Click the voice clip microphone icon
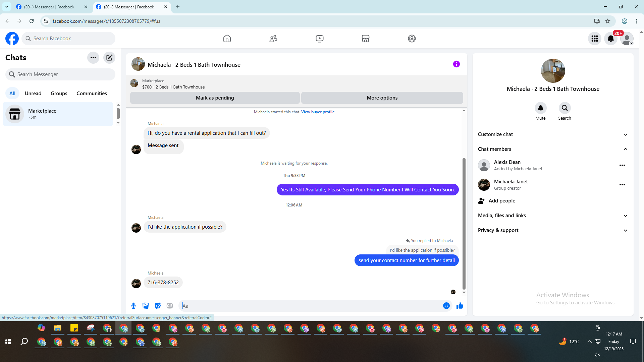This screenshot has width=644, height=362. (133, 306)
